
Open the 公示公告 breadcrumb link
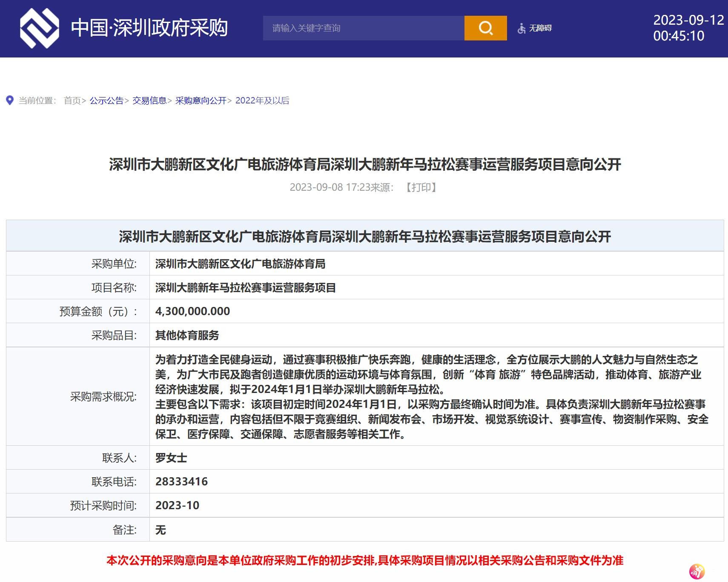[106, 100]
